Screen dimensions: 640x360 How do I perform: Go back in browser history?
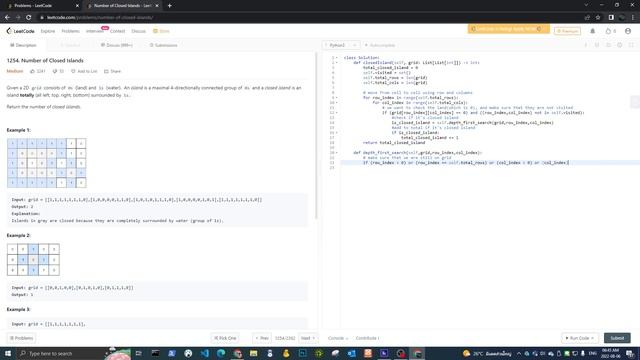tap(7, 18)
